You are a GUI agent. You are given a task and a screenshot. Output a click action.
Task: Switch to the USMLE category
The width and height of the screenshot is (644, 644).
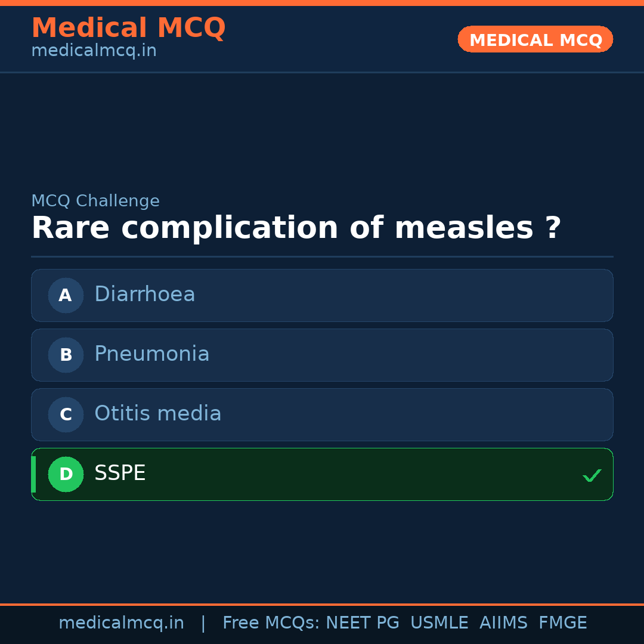coord(439,623)
